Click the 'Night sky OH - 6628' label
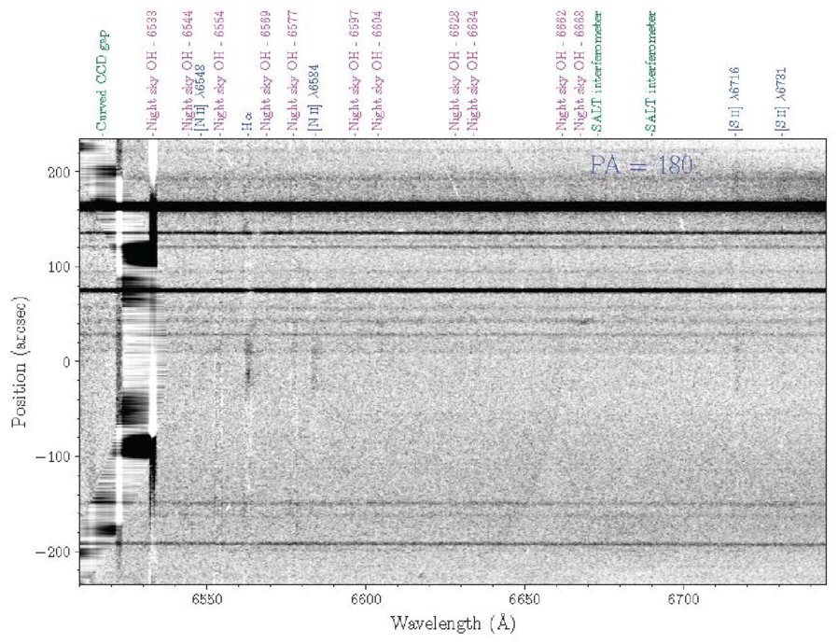The height and width of the screenshot is (644, 838). pyautogui.click(x=454, y=71)
